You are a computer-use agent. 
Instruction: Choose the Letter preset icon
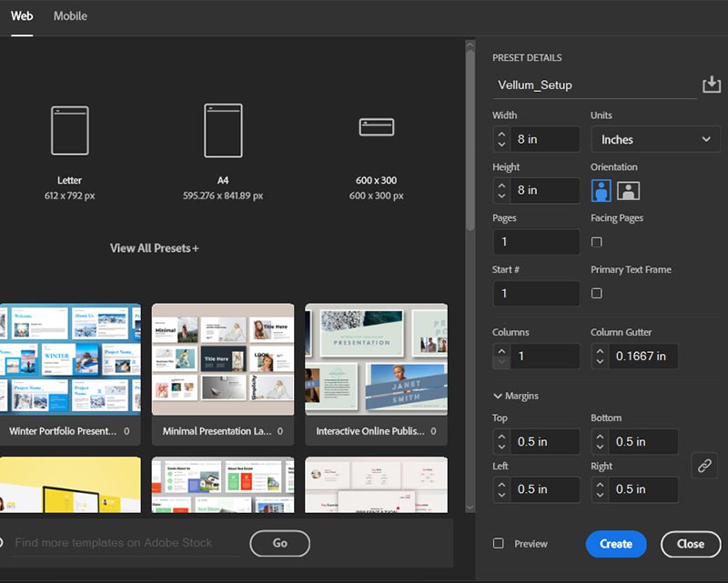click(70, 131)
